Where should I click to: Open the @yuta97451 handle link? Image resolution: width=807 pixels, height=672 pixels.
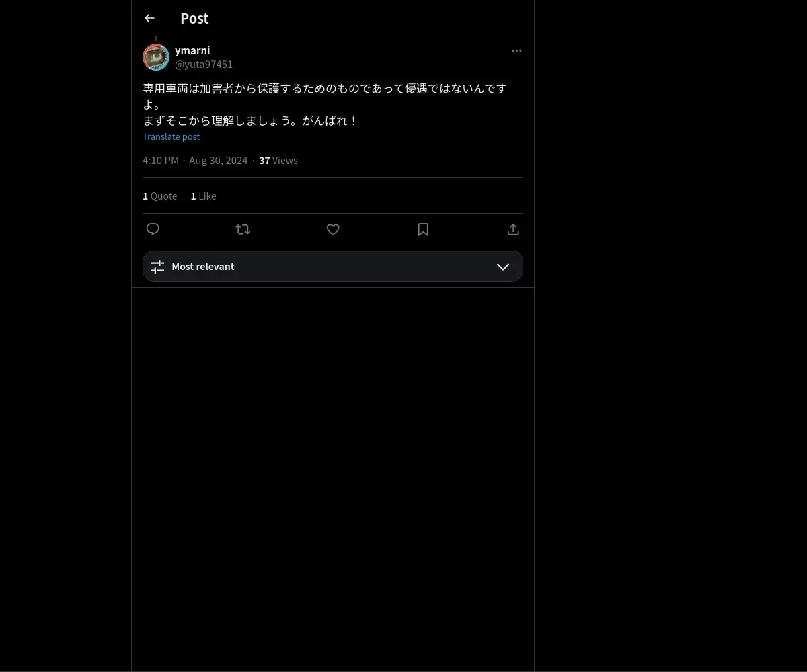coord(204,64)
